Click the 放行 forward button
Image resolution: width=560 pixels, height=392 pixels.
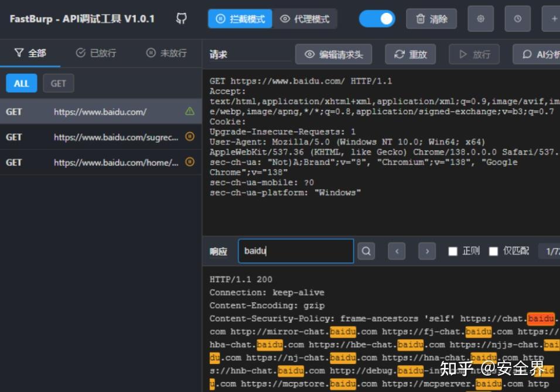474,54
